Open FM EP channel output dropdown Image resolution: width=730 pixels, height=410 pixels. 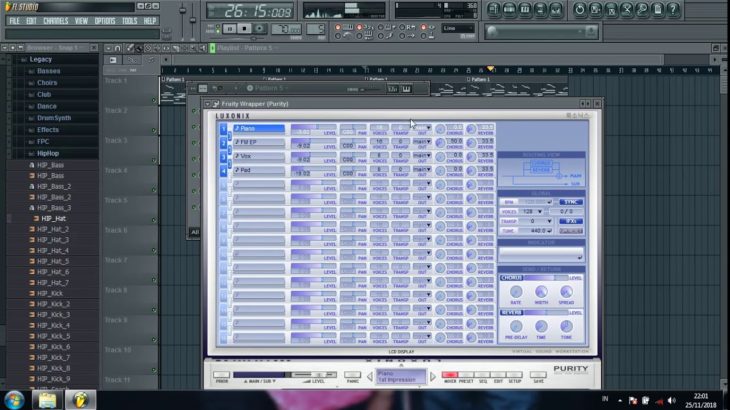(x=422, y=141)
